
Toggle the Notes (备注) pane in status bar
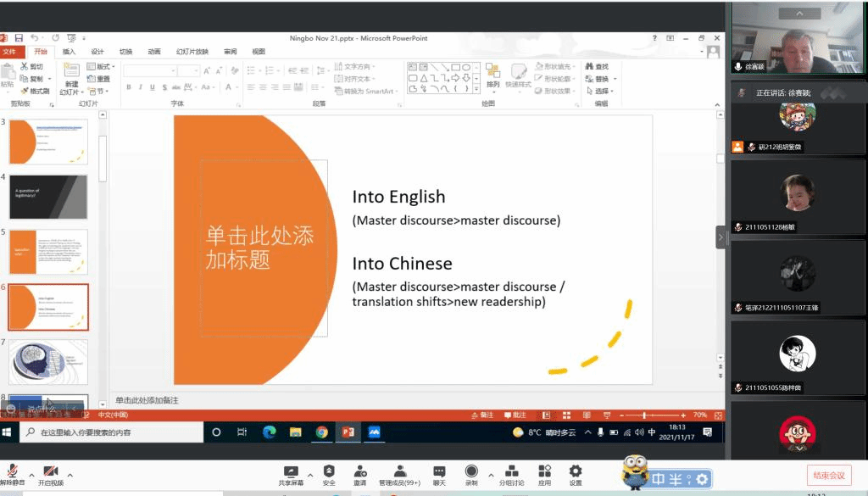(481, 415)
